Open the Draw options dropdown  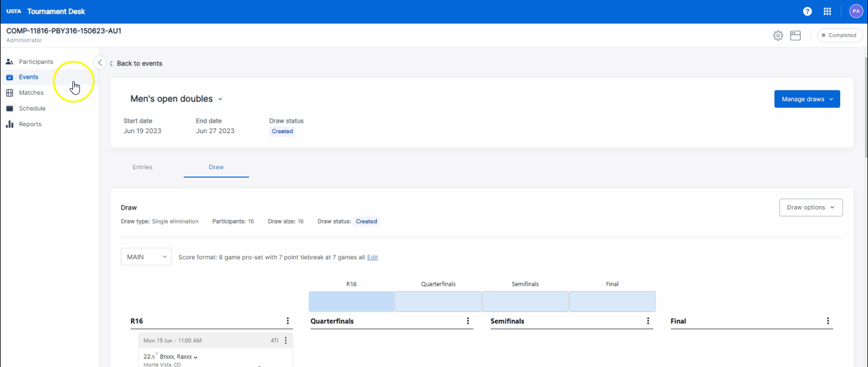tap(811, 207)
